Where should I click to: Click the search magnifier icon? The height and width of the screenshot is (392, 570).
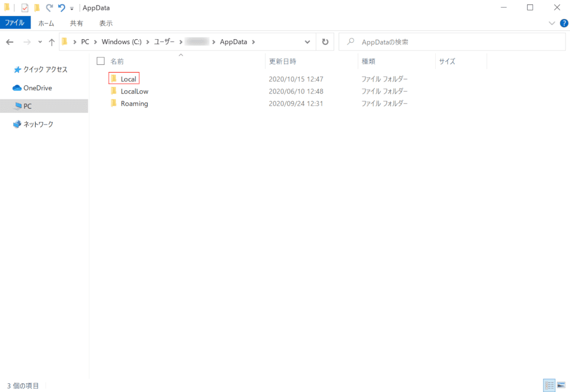tap(350, 42)
